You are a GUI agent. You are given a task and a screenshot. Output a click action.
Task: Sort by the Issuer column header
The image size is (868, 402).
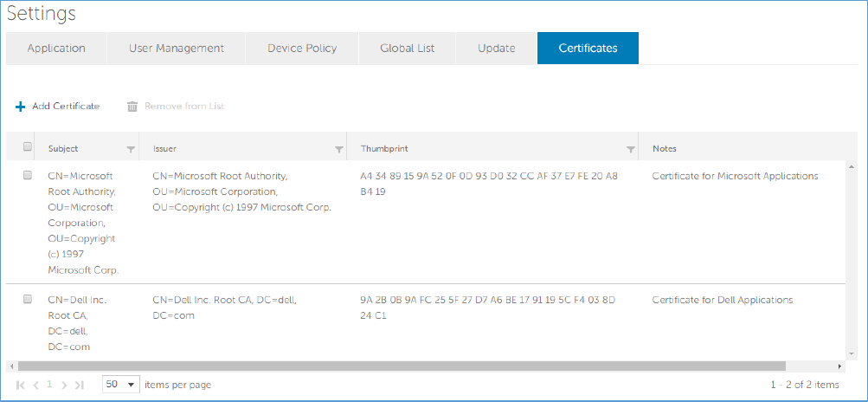tap(165, 149)
